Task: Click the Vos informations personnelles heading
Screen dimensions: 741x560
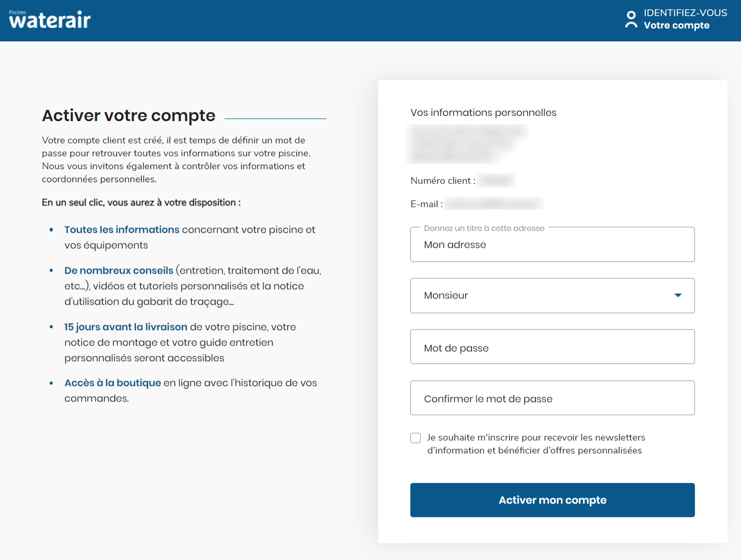Action: click(483, 112)
